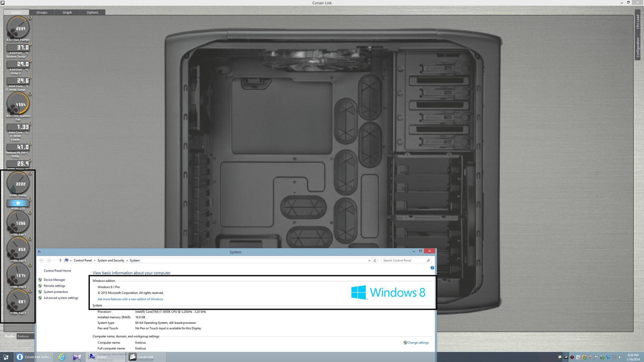644x362 pixels.
Task: Toggle the H100i LED control
Action: (18, 203)
